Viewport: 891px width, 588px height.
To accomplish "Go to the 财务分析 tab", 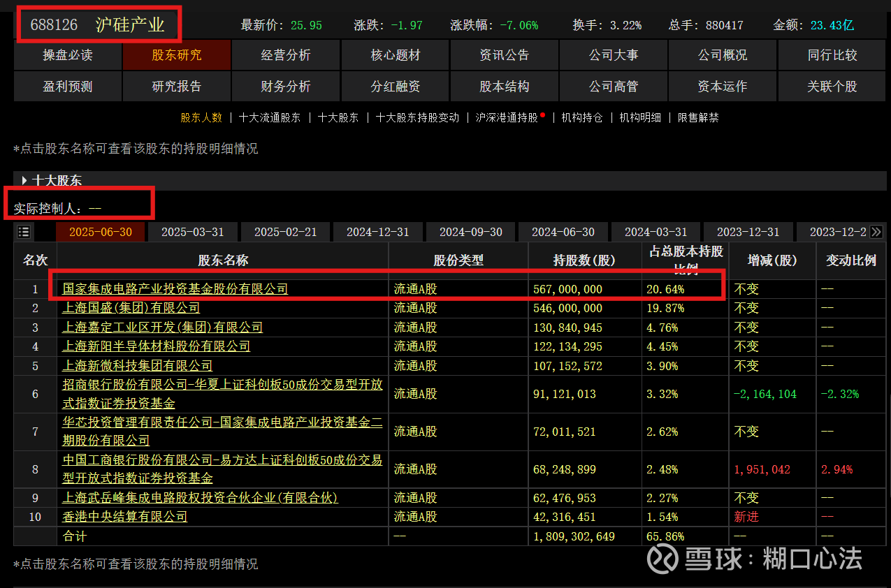I will pos(286,87).
